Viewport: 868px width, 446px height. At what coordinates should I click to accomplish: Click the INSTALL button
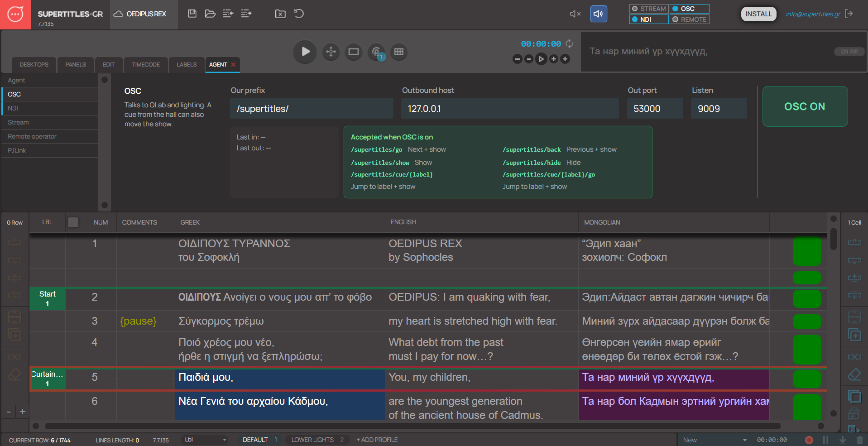click(x=758, y=14)
